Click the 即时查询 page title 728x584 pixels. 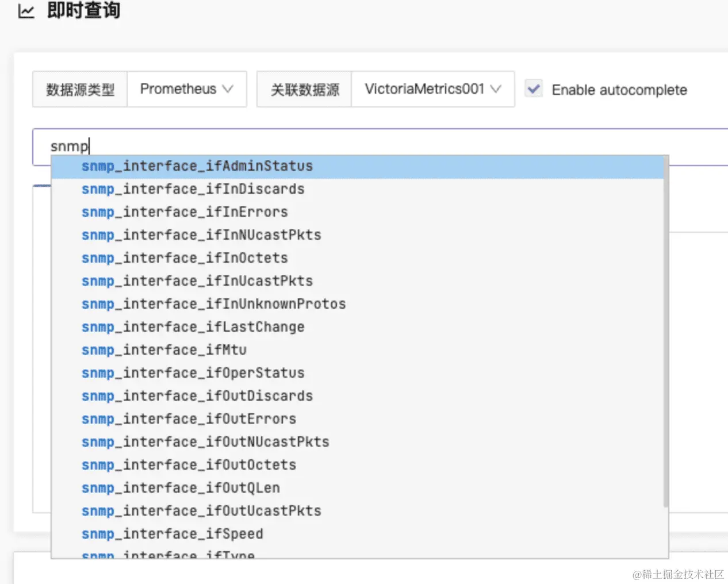coord(84,10)
